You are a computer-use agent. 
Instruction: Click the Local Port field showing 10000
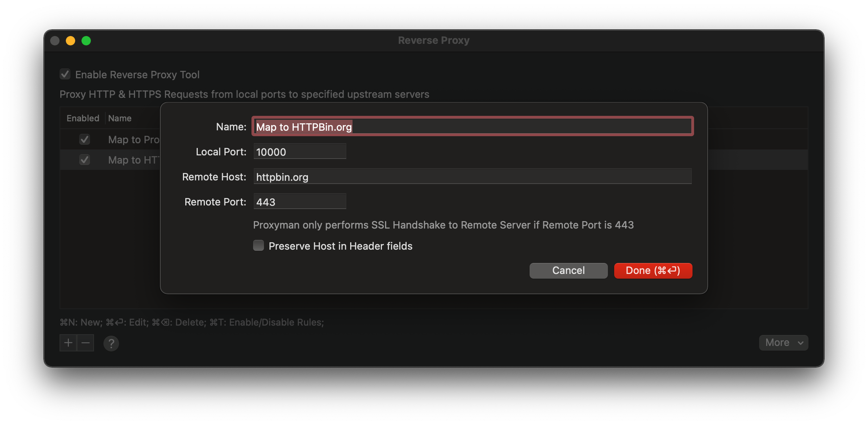(300, 151)
